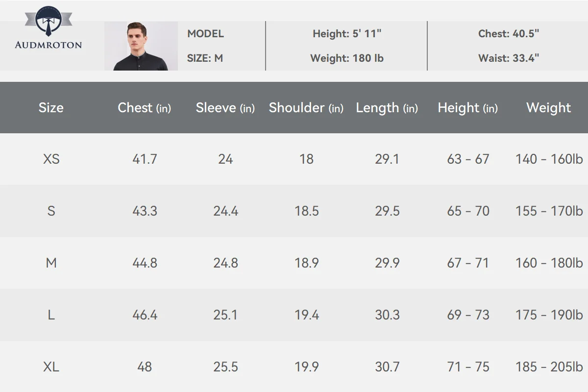Select the Size column header
Image resolution: width=588 pixels, height=392 pixels.
(x=51, y=108)
